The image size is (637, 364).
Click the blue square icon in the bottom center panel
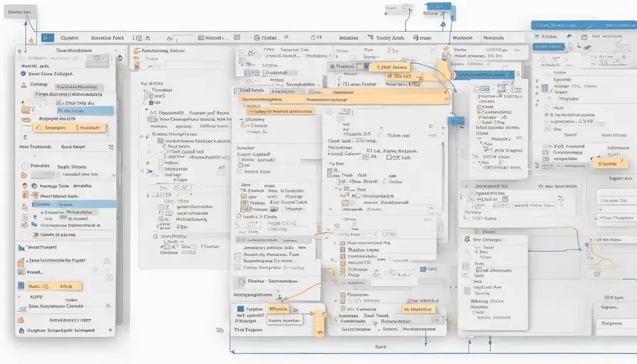click(240, 309)
